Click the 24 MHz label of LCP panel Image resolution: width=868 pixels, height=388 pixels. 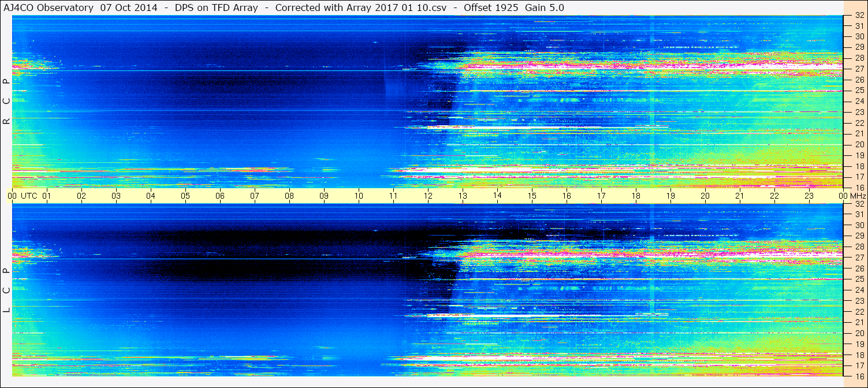coord(859,290)
